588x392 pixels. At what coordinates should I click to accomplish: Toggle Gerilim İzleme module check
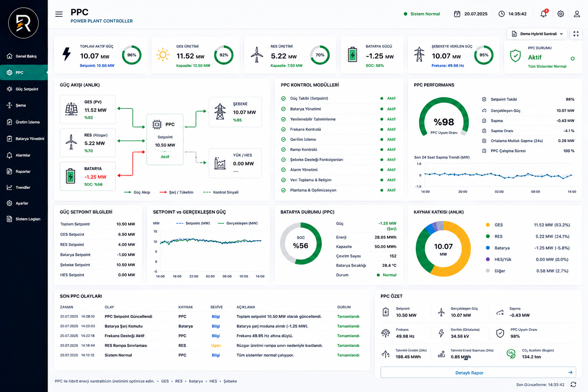[x=283, y=139]
